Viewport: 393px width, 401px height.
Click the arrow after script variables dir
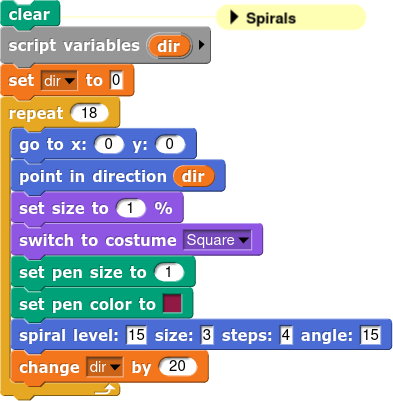(201, 45)
